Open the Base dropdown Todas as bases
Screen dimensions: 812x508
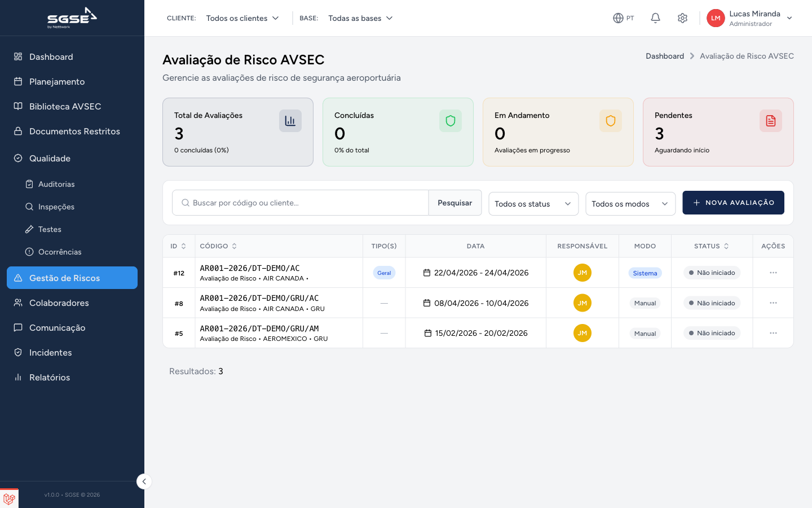pos(360,18)
